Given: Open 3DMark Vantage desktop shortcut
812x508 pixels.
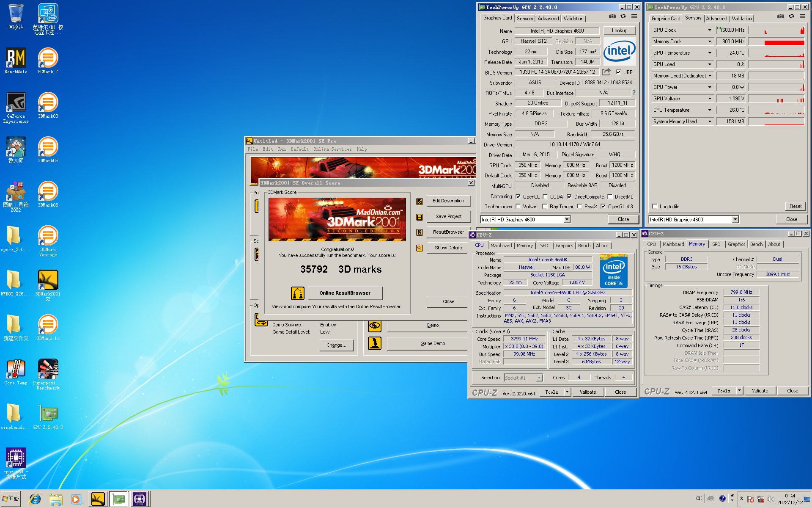Looking at the screenshot, I should tap(48, 241).
